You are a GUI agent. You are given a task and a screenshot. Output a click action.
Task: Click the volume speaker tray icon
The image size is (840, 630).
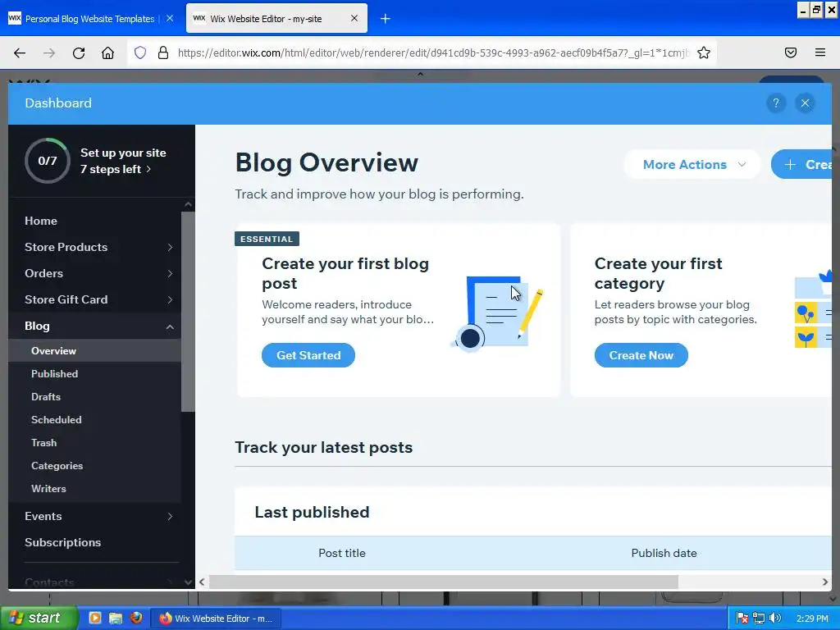click(x=775, y=619)
